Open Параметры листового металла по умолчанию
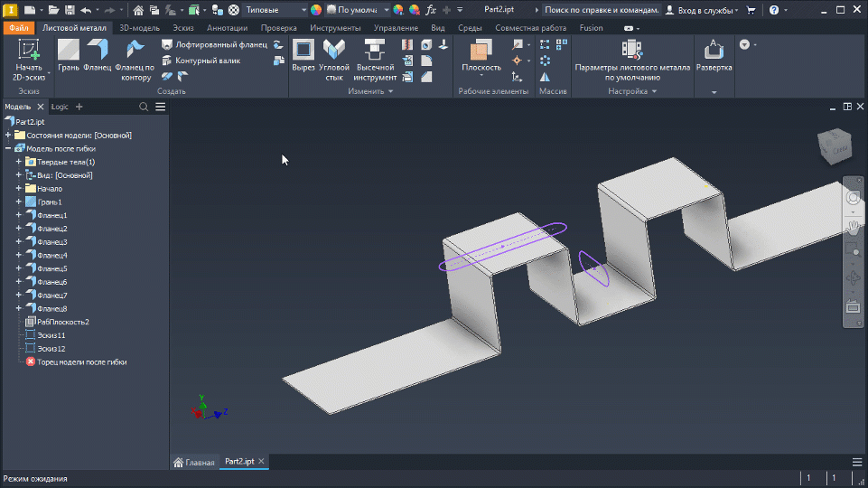868x488 pixels. click(x=633, y=60)
